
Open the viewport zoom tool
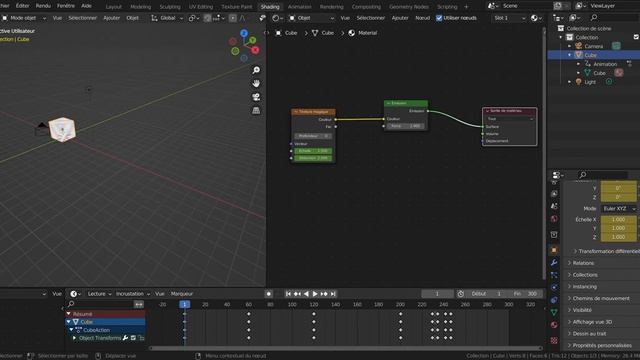256,70
